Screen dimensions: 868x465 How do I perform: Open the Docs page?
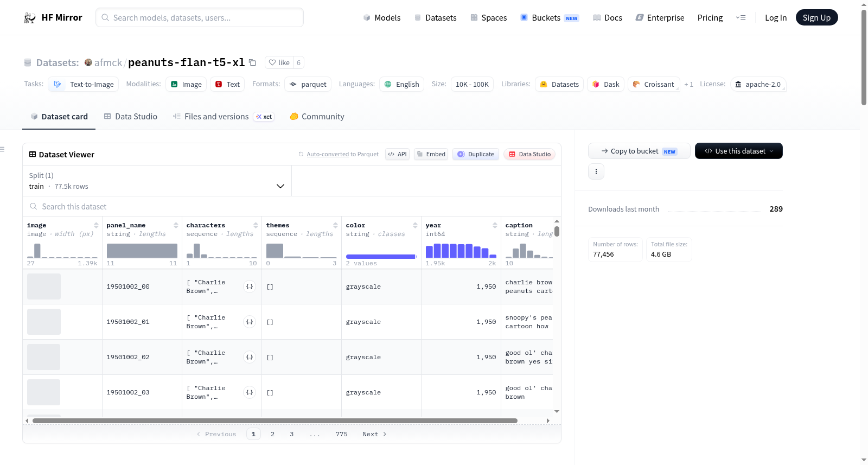pos(608,18)
